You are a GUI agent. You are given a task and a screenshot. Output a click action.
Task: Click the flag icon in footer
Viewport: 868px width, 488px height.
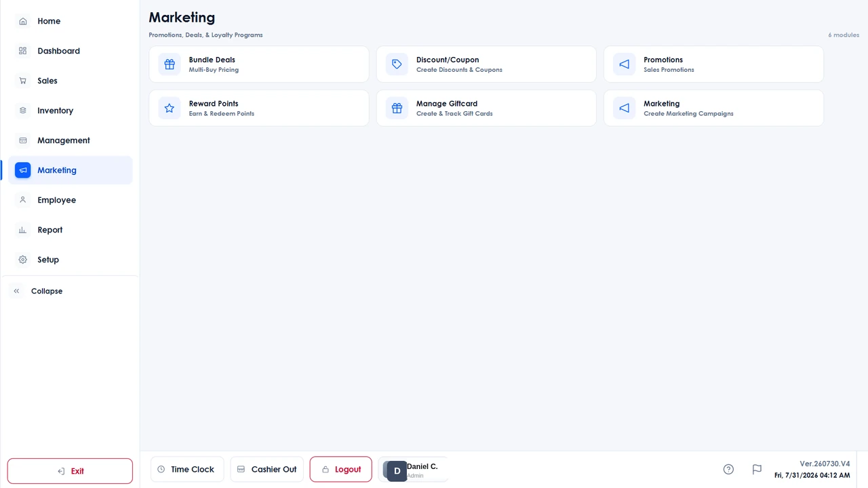click(x=757, y=469)
